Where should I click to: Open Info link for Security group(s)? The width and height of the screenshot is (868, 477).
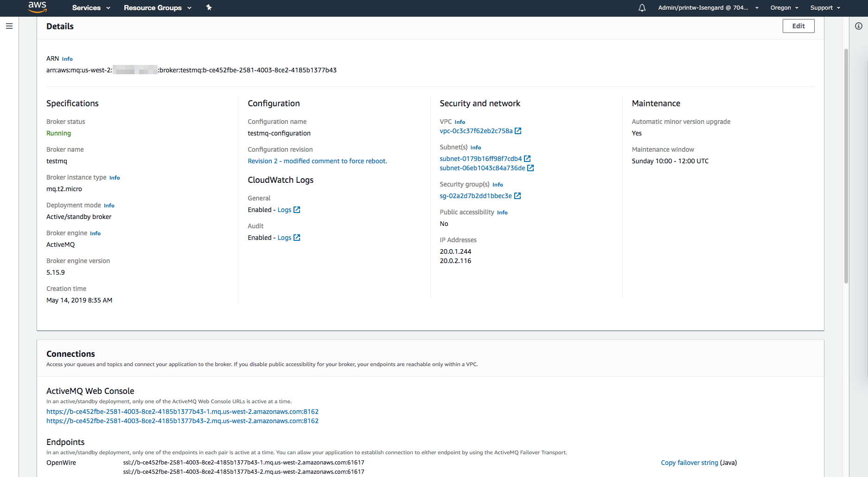[498, 185]
